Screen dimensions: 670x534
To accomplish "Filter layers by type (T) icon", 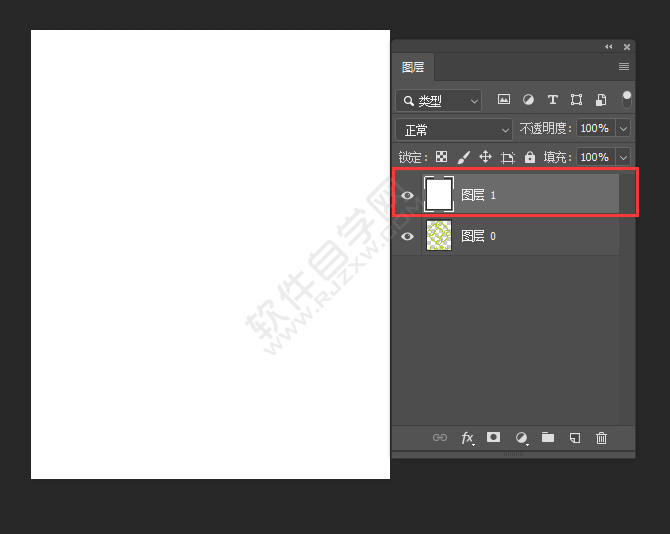I will [552, 100].
